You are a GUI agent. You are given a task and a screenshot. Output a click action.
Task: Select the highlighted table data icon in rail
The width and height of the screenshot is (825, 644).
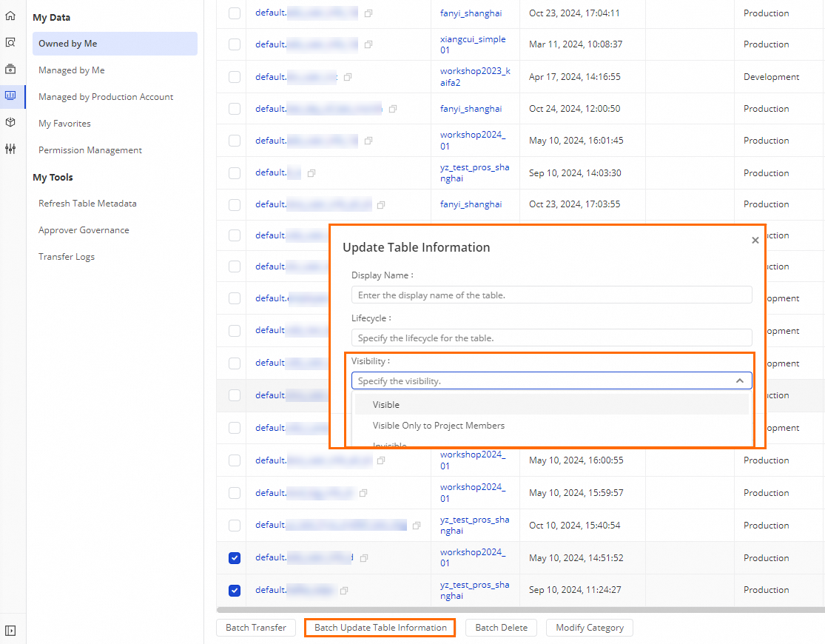[10, 95]
